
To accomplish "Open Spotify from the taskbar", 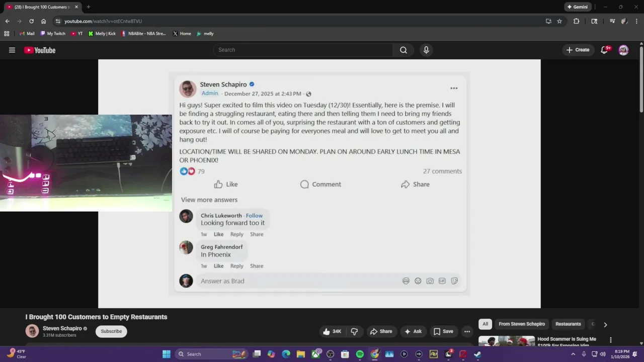I will 360,354.
